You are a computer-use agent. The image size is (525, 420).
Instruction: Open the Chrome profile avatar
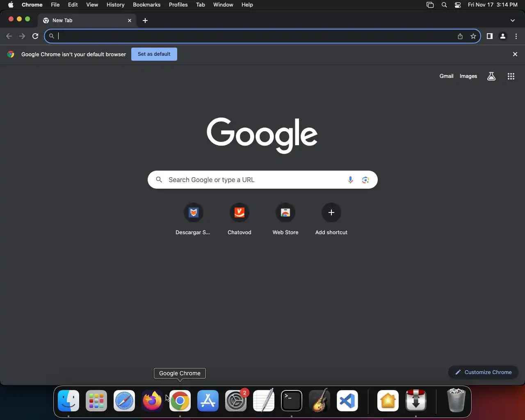pos(503,36)
